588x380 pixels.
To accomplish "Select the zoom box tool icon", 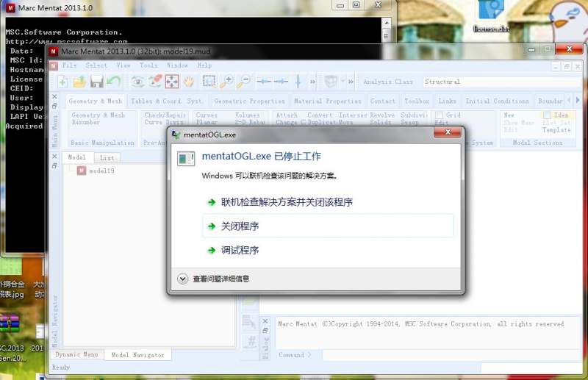I will coord(209,82).
